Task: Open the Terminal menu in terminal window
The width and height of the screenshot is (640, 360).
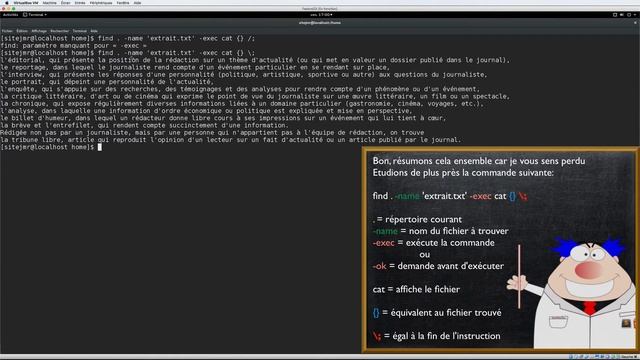Action: pyautogui.click(x=80, y=31)
